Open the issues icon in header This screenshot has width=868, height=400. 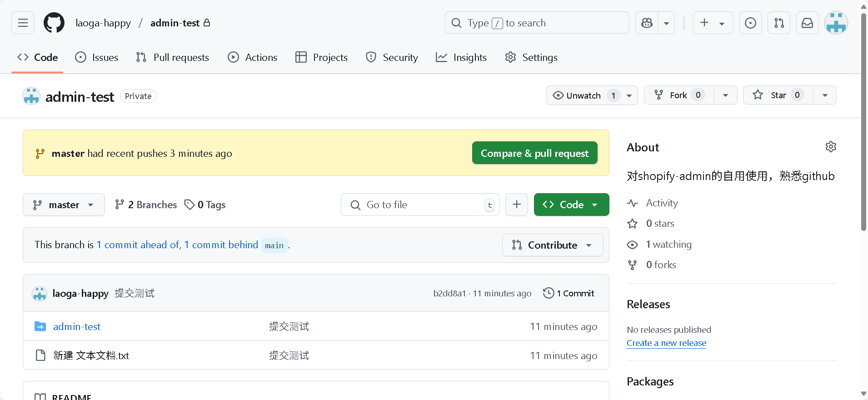coord(751,23)
